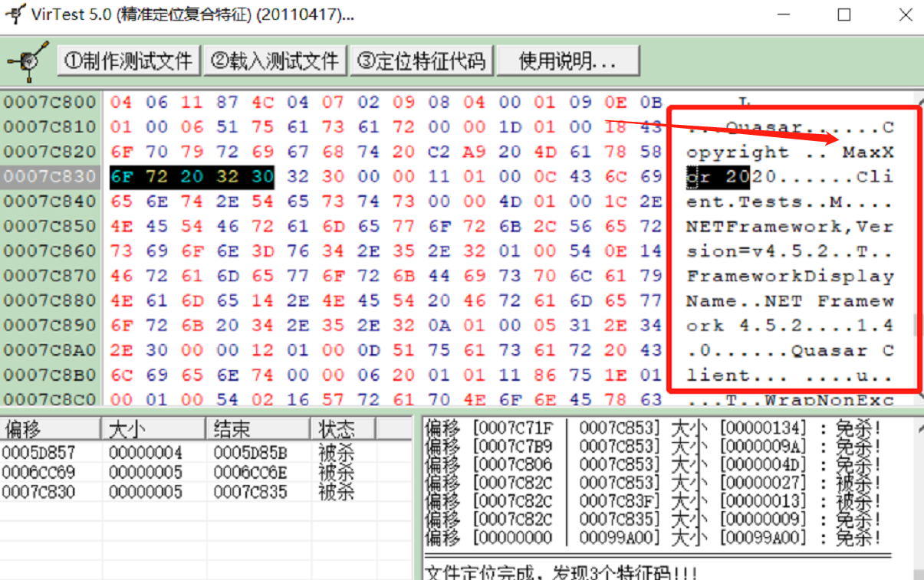This screenshot has height=580, width=924.
Task: Click ASCII text '.0......Quasar C'
Action: [x=790, y=351]
